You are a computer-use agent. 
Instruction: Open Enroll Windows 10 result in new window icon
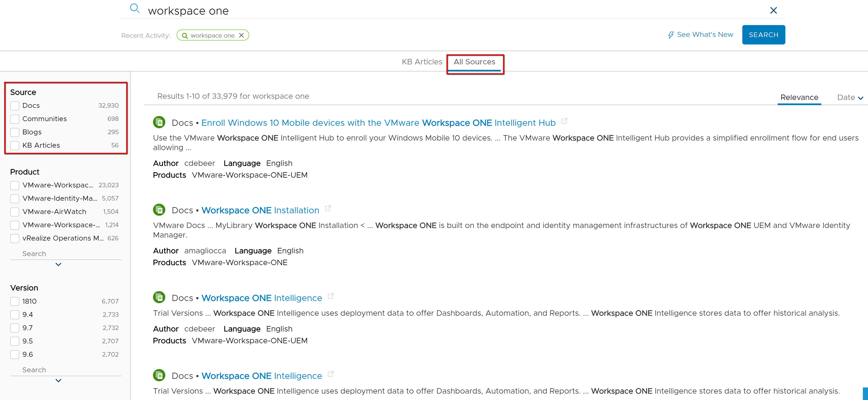564,121
